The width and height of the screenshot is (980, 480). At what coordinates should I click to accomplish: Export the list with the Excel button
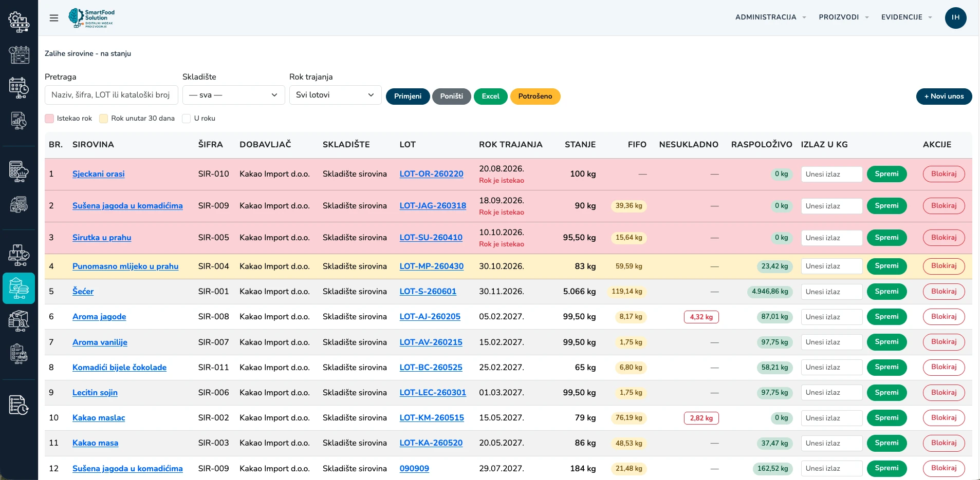tap(490, 96)
